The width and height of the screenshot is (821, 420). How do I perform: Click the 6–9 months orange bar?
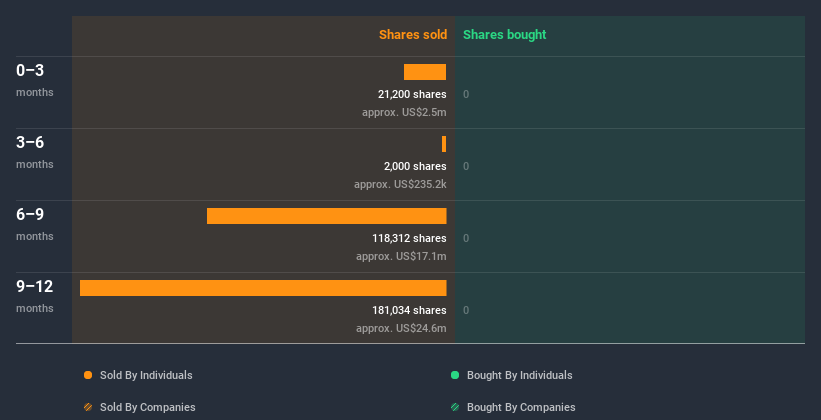click(x=326, y=216)
